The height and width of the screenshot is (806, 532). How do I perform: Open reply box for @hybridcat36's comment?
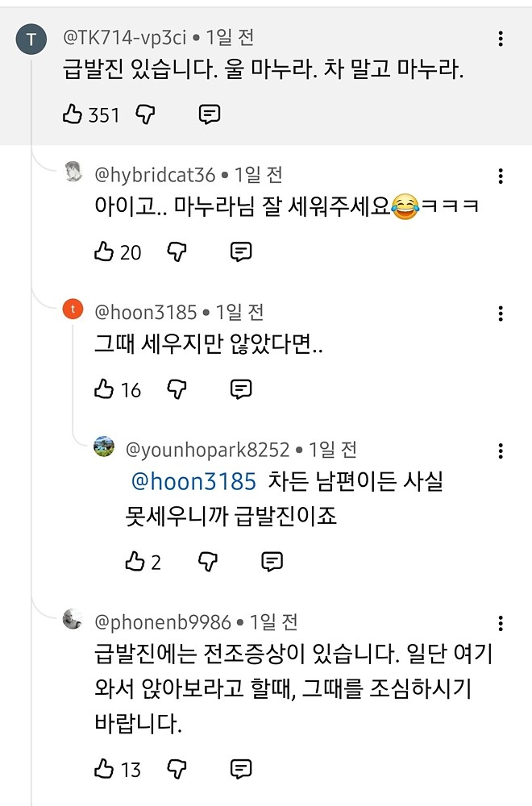point(240,252)
